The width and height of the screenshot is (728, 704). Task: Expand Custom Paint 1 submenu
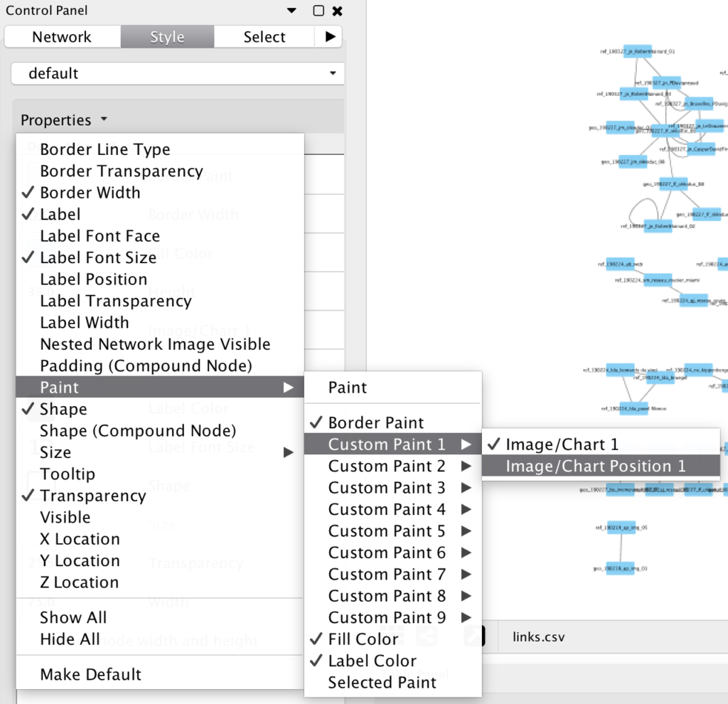[392, 444]
